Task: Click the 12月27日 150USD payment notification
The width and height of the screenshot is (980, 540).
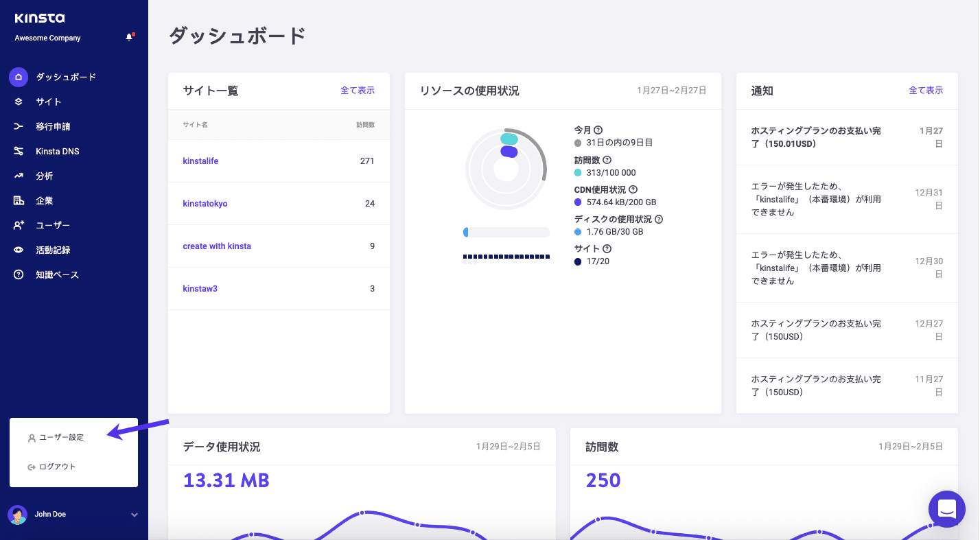Action: [847, 330]
